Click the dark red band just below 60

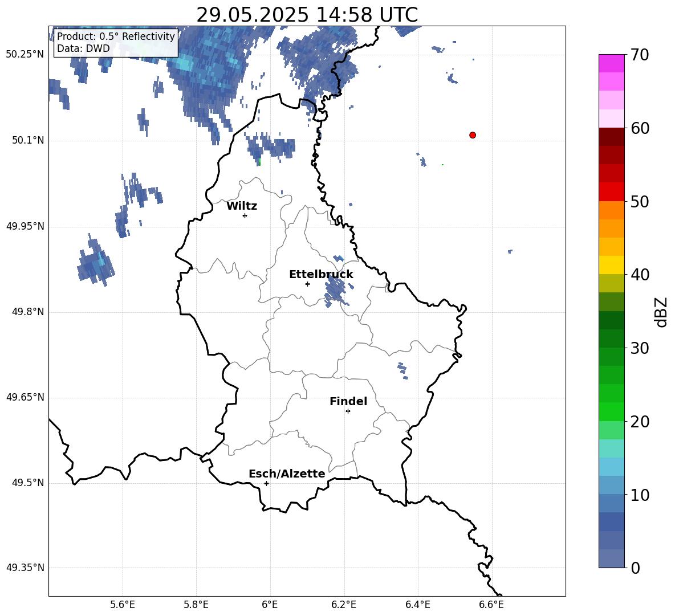point(612,137)
